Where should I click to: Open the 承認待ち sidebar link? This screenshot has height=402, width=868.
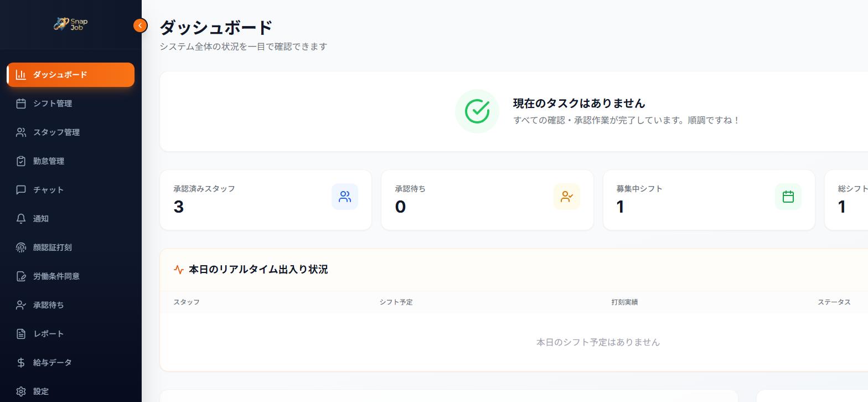point(70,305)
